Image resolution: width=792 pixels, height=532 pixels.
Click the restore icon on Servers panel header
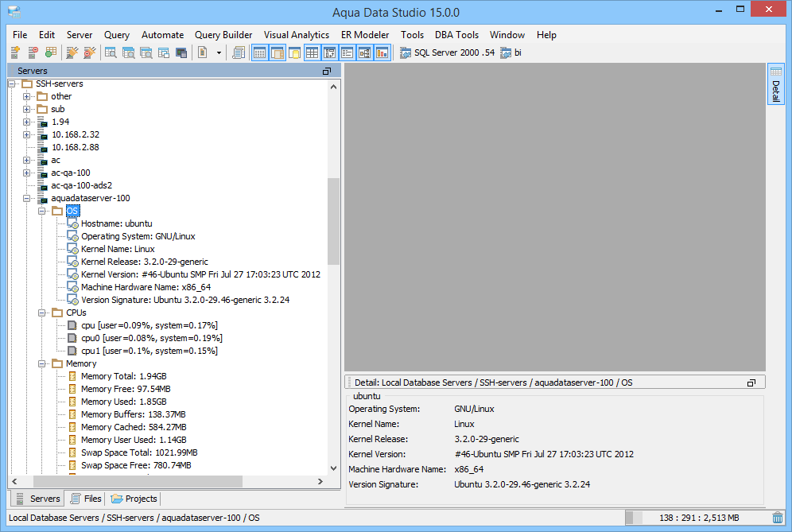tap(327, 72)
